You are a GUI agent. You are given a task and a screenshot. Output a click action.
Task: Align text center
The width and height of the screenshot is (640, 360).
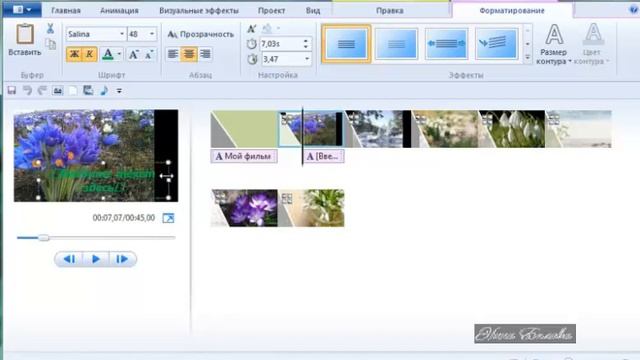(189, 53)
